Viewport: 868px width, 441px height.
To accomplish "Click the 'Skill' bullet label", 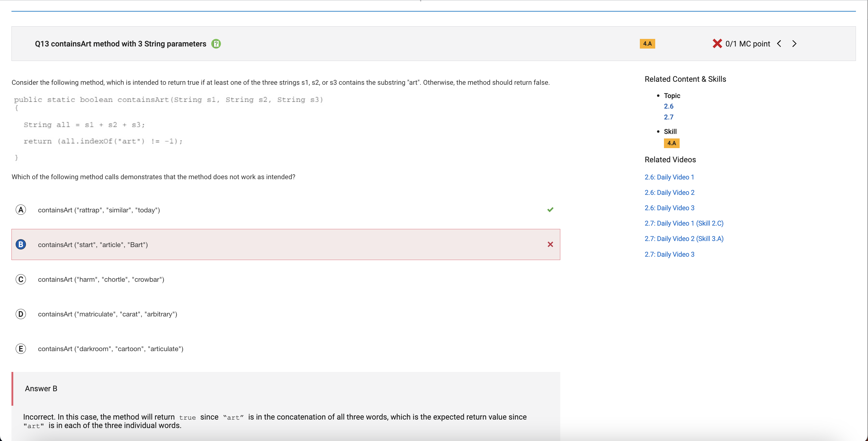I will tap(670, 132).
